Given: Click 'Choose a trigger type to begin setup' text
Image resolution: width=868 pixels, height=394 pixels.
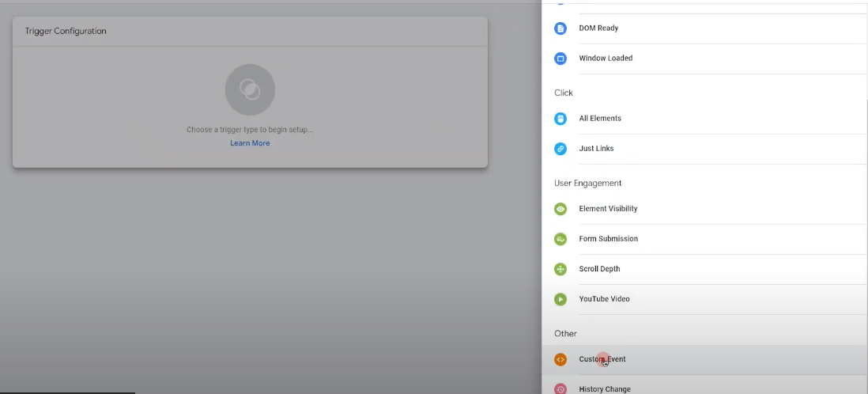Looking at the screenshot, I should click(250, 130).
